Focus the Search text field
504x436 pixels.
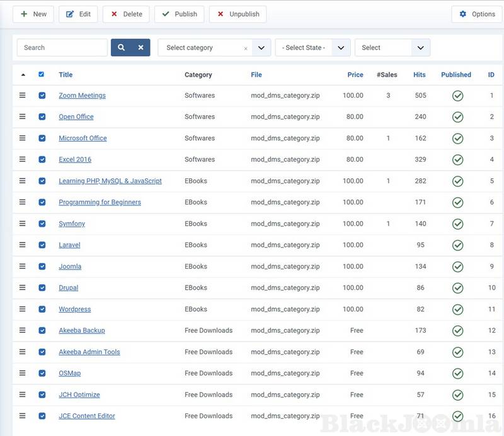(x=62, y=48)
